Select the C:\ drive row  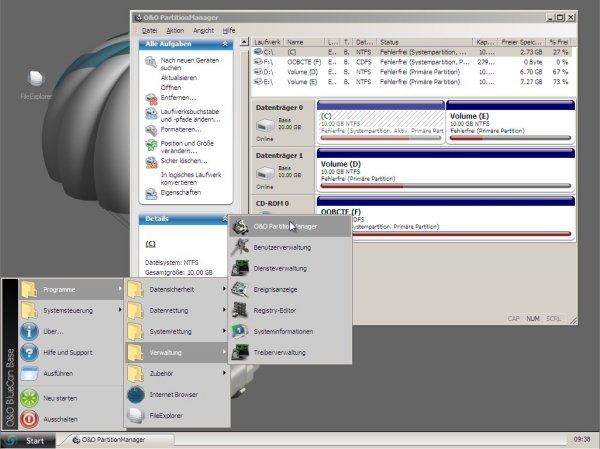tap(412, 52)
